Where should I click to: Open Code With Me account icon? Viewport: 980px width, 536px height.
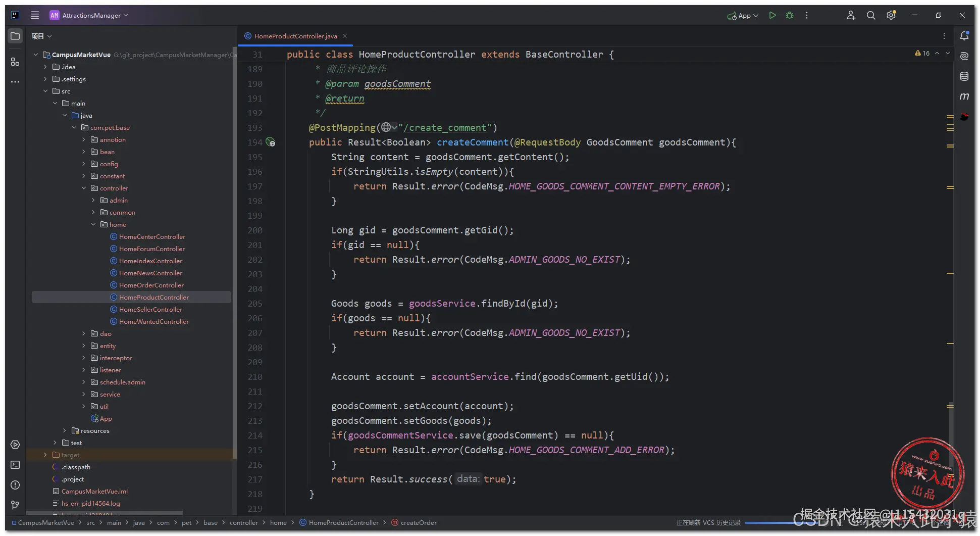851,15
